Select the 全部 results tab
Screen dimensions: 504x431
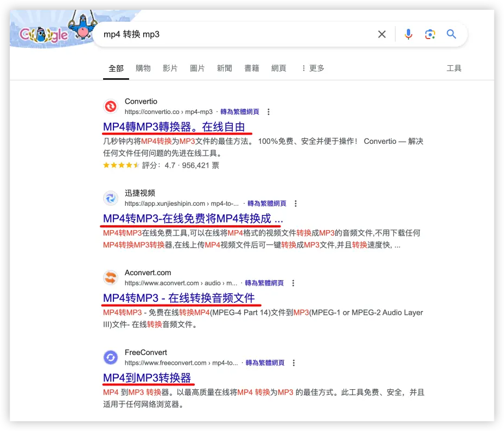pyautogui.click(x=116, y=68)
